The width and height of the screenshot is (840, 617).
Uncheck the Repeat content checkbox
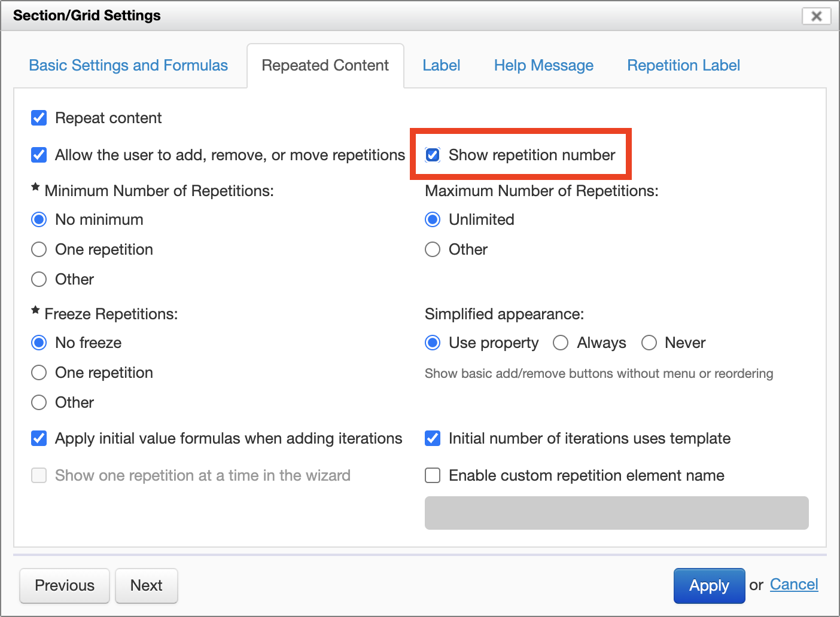(39, 118)
